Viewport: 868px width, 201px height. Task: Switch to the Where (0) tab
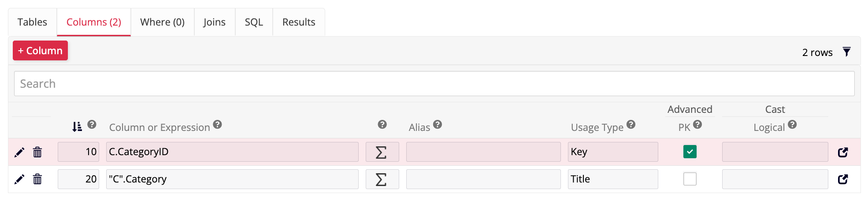click(x=162, y=22)
